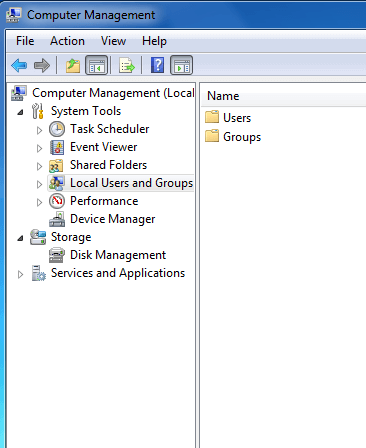This screenshot has width=366, height=448.
Task: Open the View menu
Action: [x=113, y=41]
